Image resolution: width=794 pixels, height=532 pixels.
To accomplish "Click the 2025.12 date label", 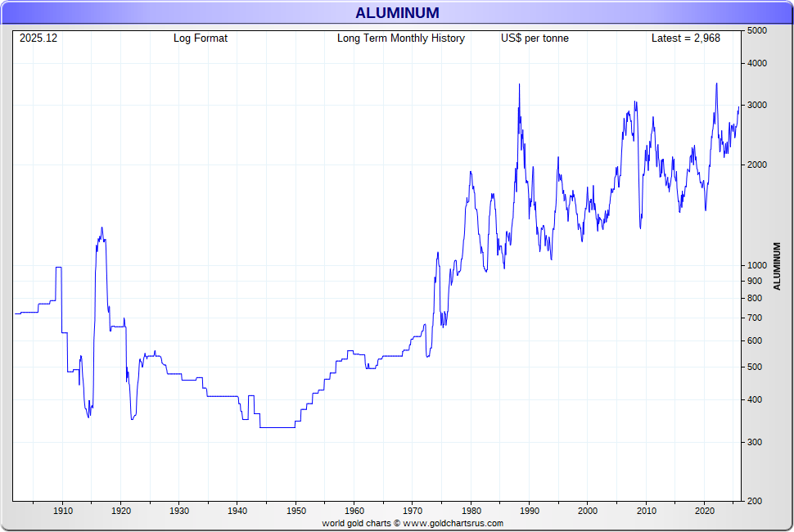I will click(x=38, y=38).
